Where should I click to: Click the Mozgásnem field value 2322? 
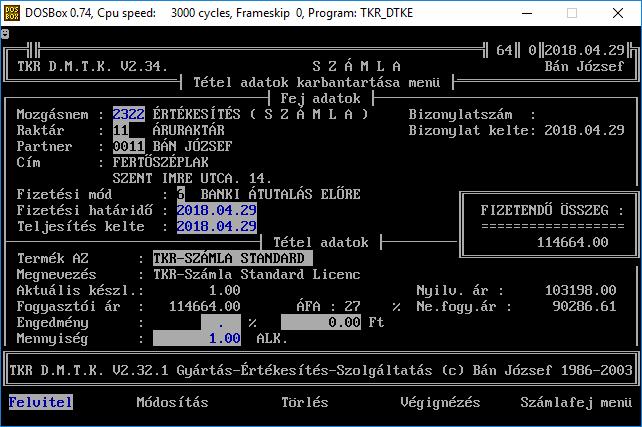pyautogui.click(x=129, y=114)
